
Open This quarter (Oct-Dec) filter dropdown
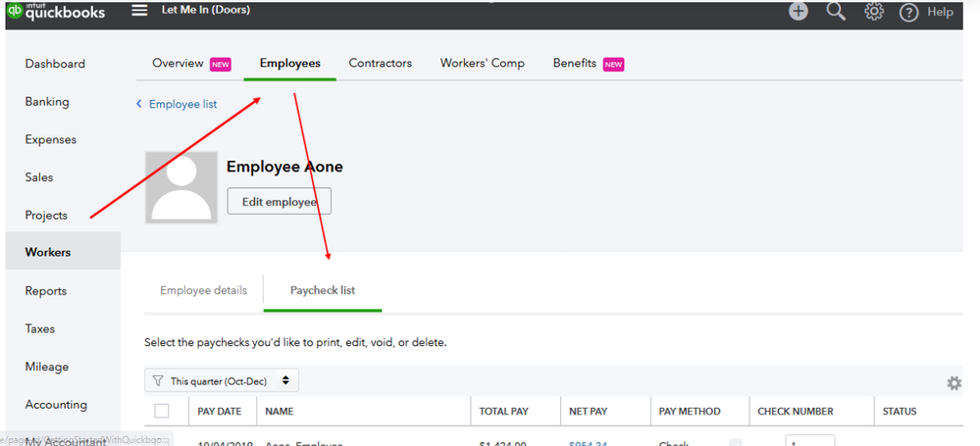pyautogui.click(x=222, y=380)
